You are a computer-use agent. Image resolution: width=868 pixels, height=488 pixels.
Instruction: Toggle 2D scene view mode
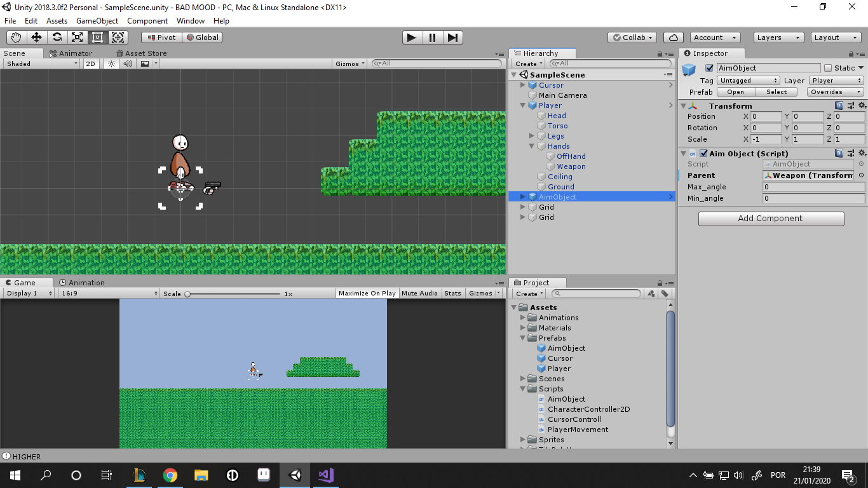point(91,64)
